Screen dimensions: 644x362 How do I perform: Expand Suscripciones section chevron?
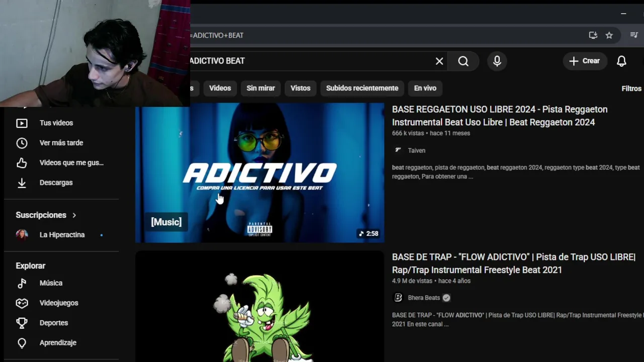74,215
